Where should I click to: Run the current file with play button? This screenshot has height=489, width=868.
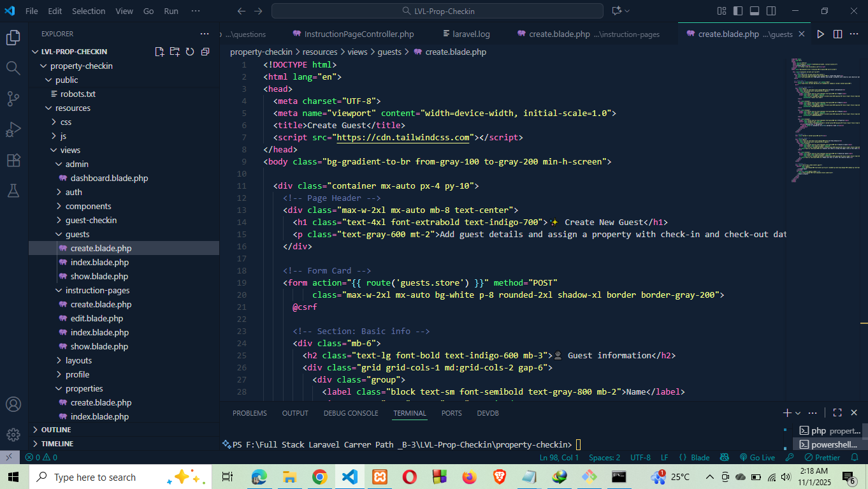(820, 34)
